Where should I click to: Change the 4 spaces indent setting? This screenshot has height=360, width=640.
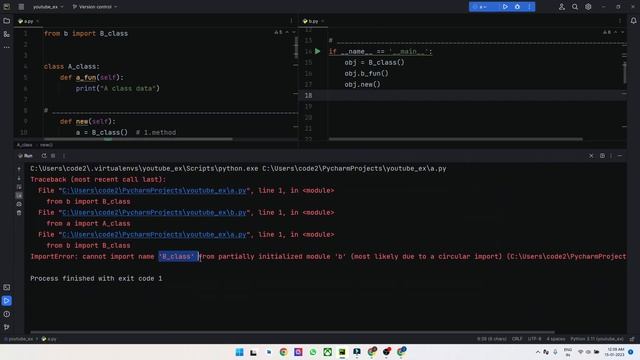click(556, 339)
